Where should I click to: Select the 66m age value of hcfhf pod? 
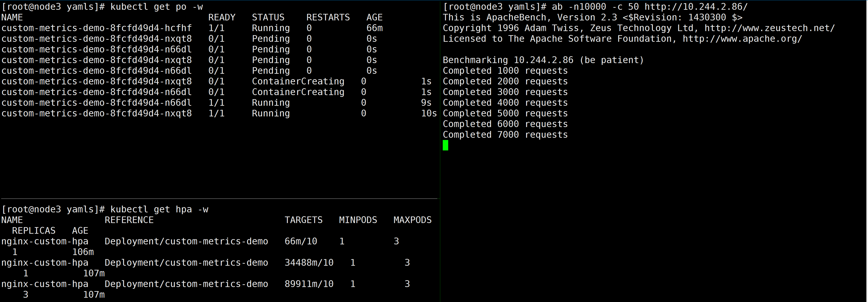point(375,28)
